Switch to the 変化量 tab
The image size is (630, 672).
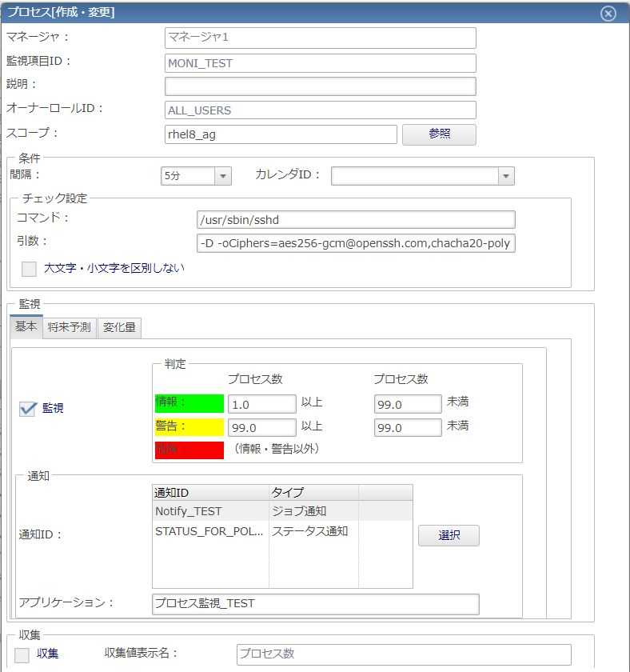coord(119,328)
